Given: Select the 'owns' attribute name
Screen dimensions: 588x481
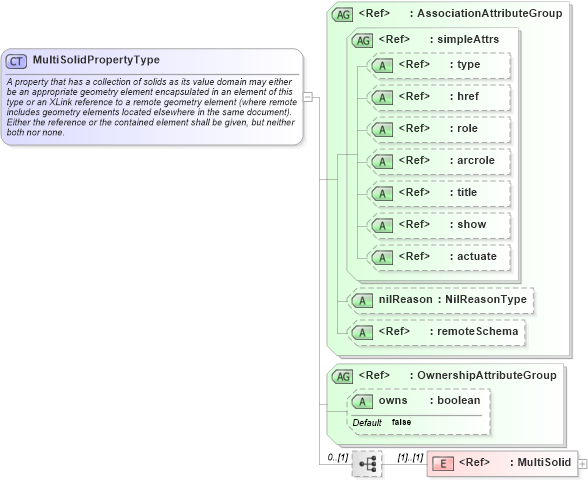Looking at the screenshot, I should tap(393, 400).
